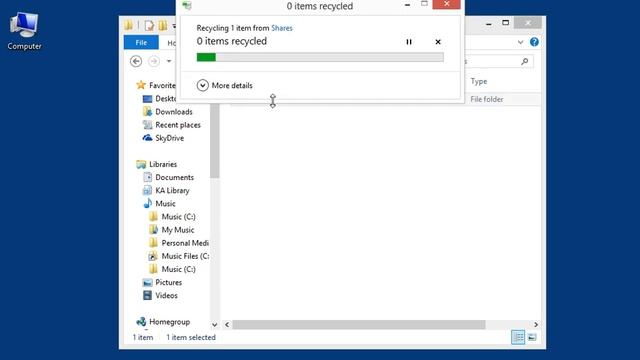Image resolution: width=640 pixels, height=360 pixels.
Task: Go back in Explorer navigation
Action: tap(136, 61)
